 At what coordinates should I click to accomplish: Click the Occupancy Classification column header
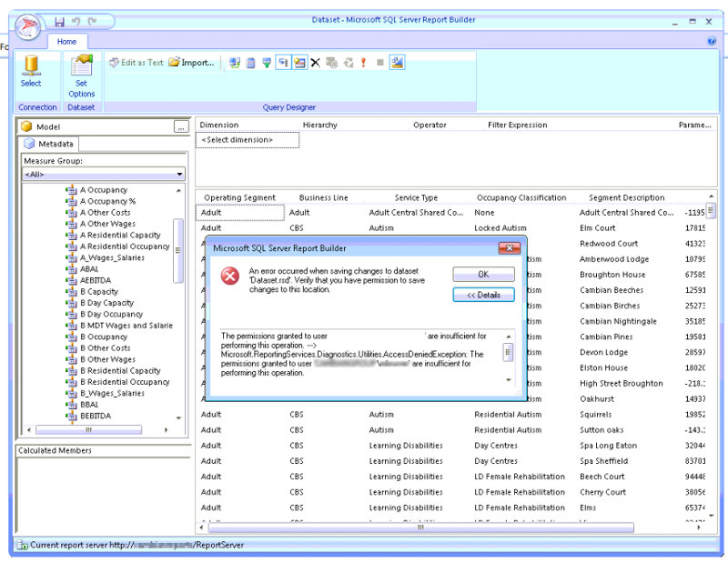521,197
